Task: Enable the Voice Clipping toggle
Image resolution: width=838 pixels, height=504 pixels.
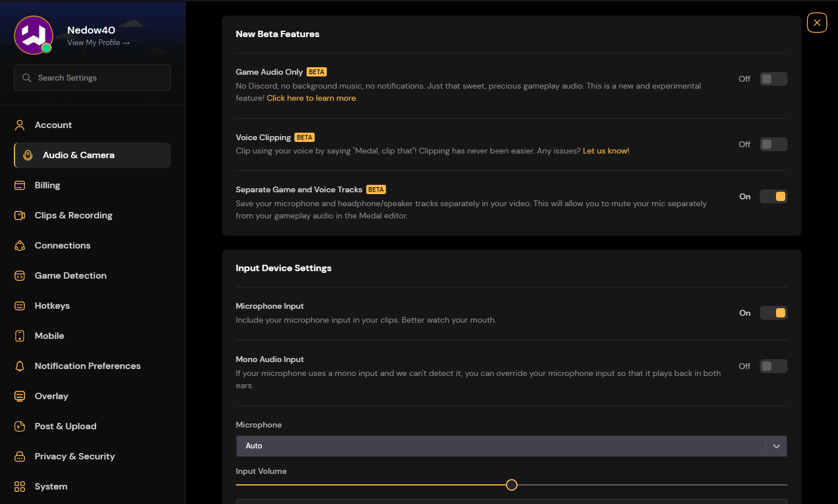Action: [774, 144]
